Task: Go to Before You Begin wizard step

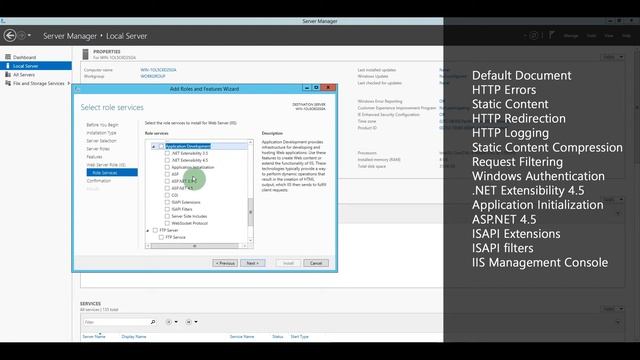Action: tap(102, 125)
